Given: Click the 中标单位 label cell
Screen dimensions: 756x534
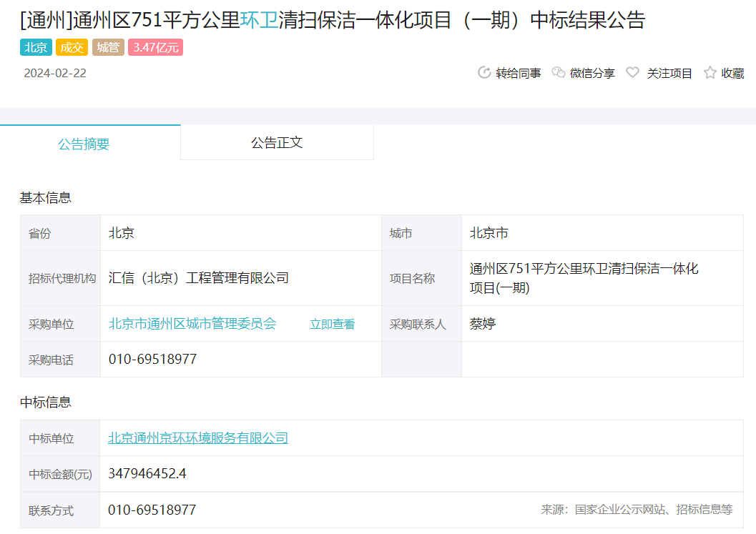Looking at the screenshot, I should pos(60,438).
